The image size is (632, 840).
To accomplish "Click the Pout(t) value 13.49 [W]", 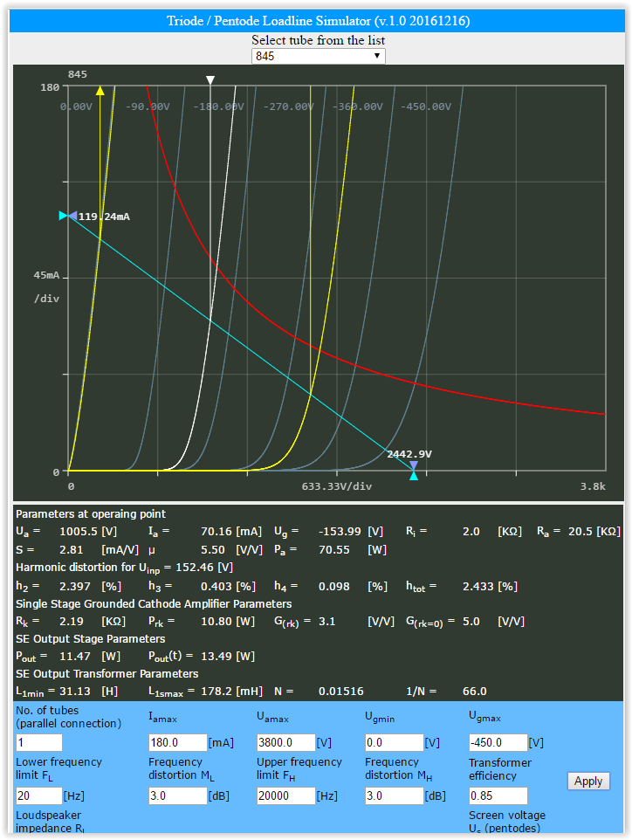I will [228, 657].
